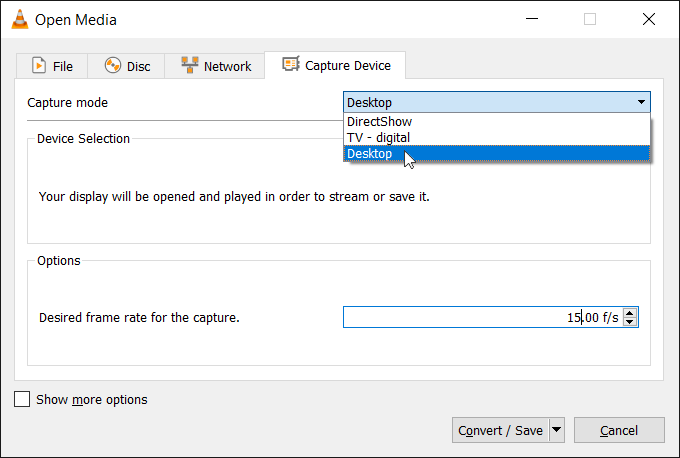Click the VLC cone icon in title bar
This screenshot has height=458, width=680.
[x=17, y=19]
